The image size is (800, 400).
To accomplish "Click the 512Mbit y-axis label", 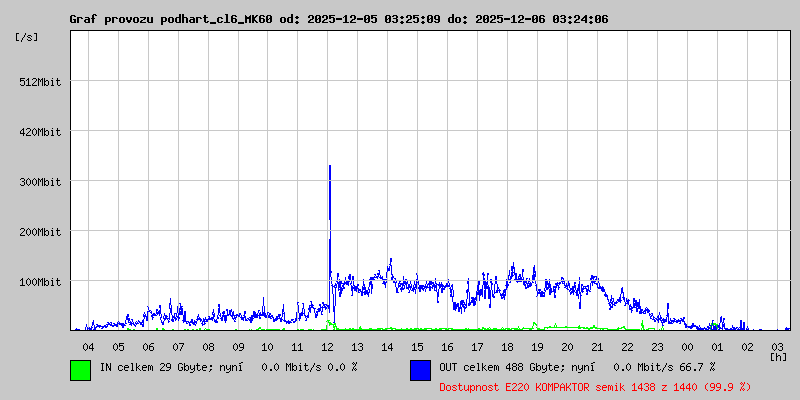I will [x=40, y=82].
